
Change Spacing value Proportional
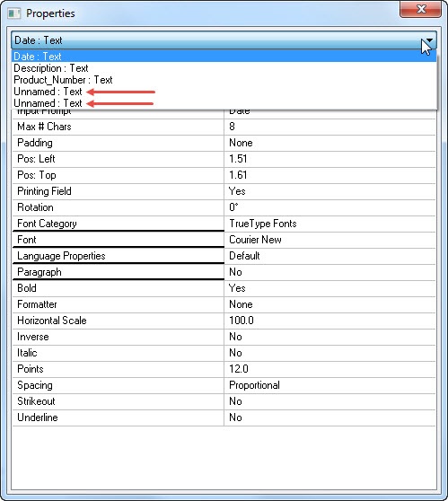pyautogui.click(x=329, y=385)
